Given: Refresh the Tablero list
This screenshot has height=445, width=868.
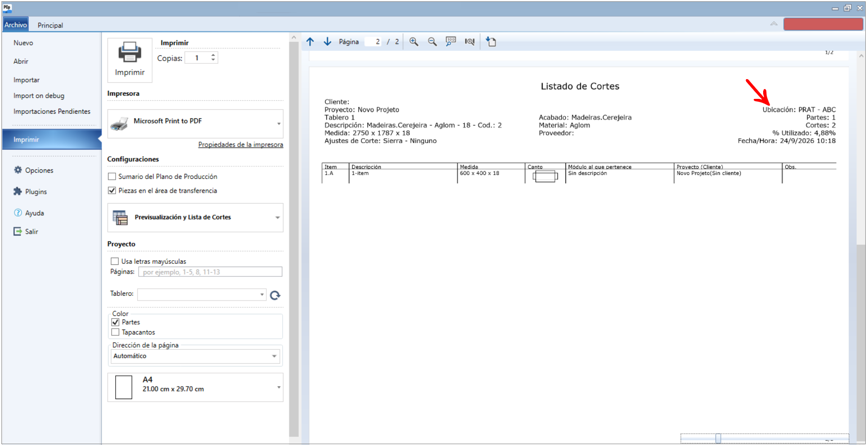Looking at the screenshot, I should pyautogui.click(x=275, y=295).
